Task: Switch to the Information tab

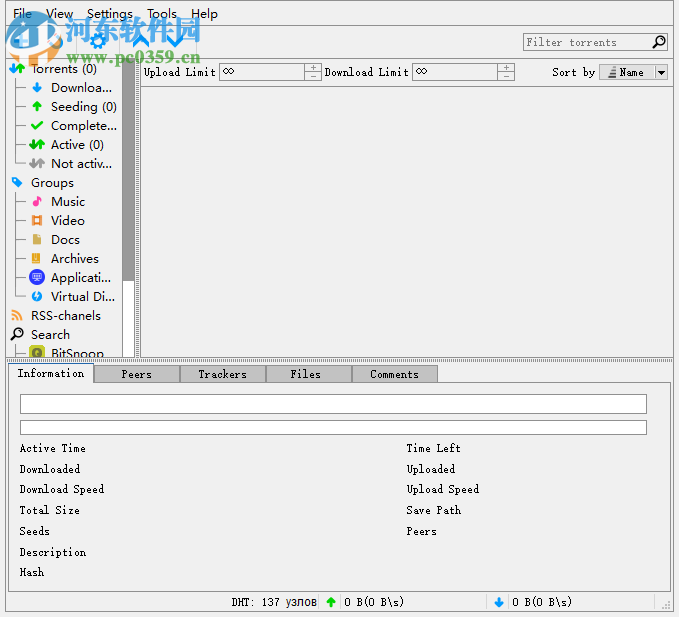Action: 51,374
